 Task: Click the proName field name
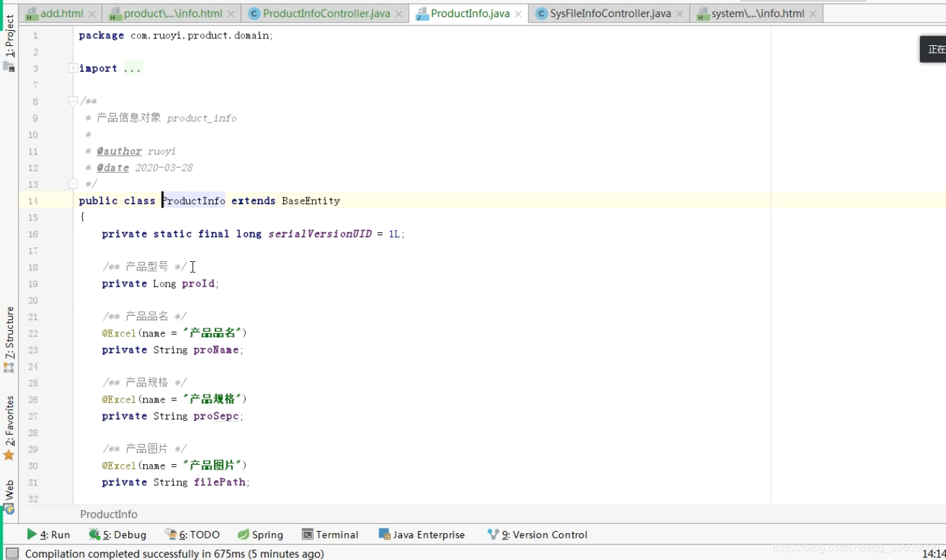tap(216, 350)
